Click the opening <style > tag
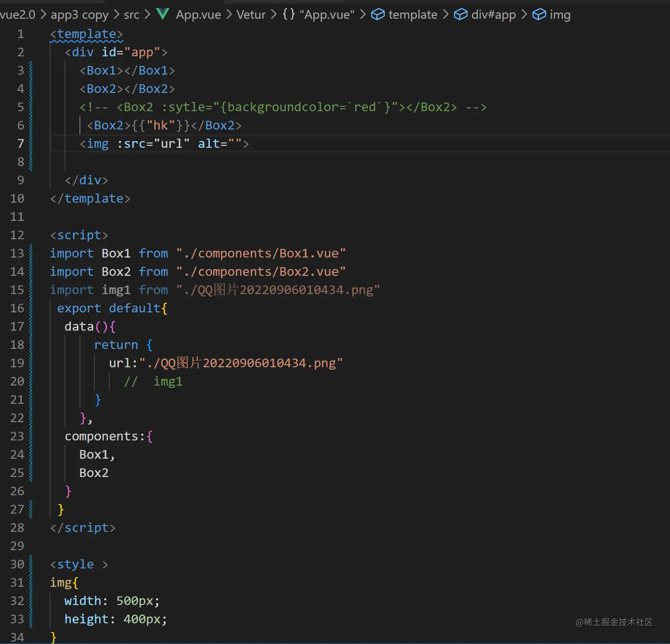Screen dimensions: 670x644 (x=79, y=565)
